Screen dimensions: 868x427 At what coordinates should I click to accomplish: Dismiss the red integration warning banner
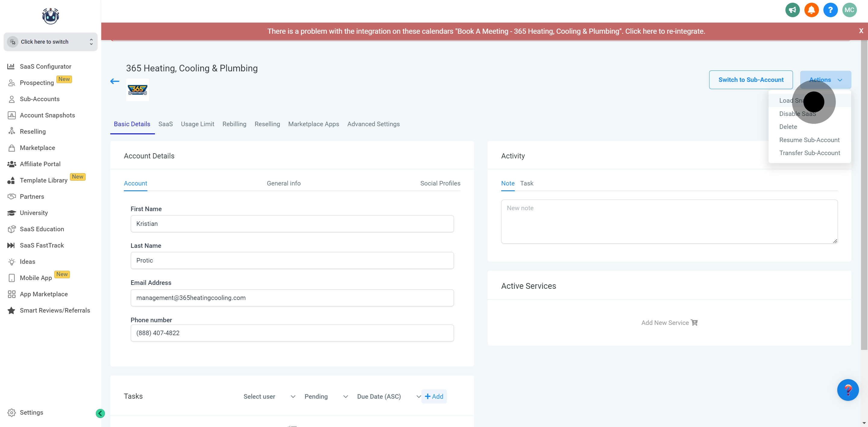(861, 31)
